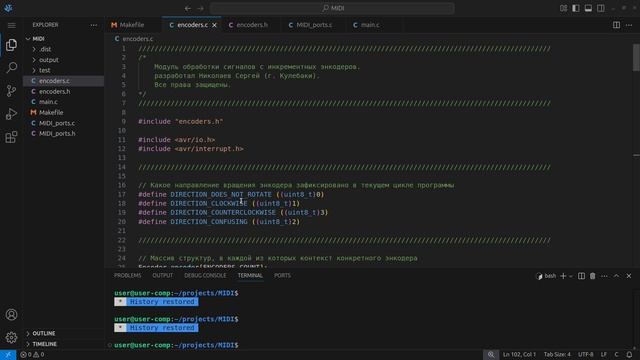Go back with navigation arrow
Image resolution: width=640 pixels, height=360 pixels.
[x=188, y=8]
